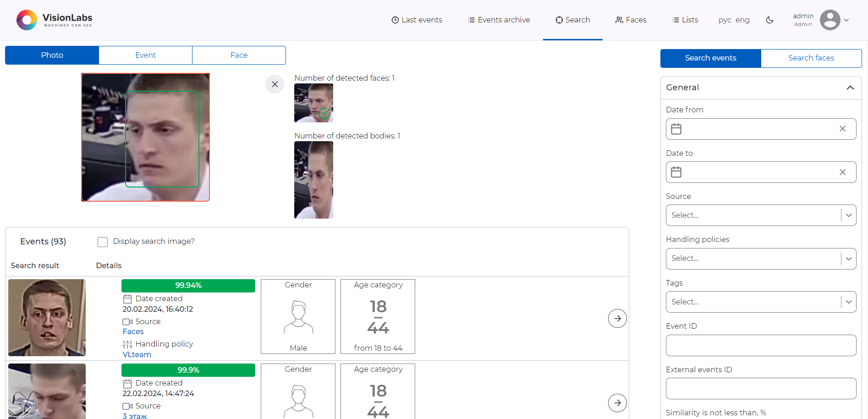This screenshot has width=868, height=419.
Task: Open first result details via circled arrow icon
Action: (x=617, y=318)
